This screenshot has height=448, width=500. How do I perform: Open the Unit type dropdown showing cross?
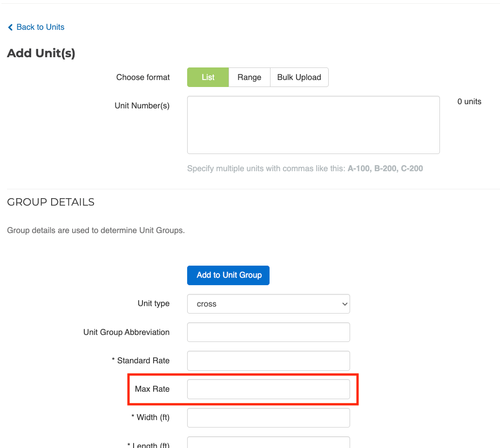coord(268,304)
